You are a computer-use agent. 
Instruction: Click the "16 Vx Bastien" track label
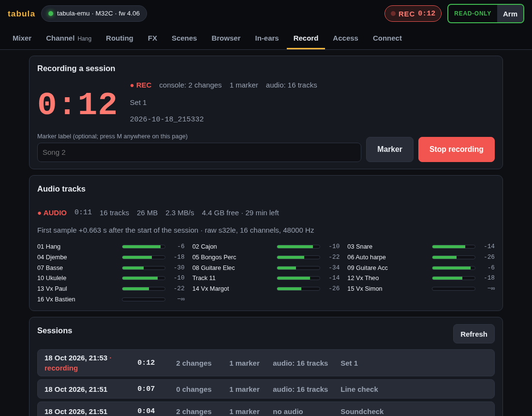click(x=56, y=299)
